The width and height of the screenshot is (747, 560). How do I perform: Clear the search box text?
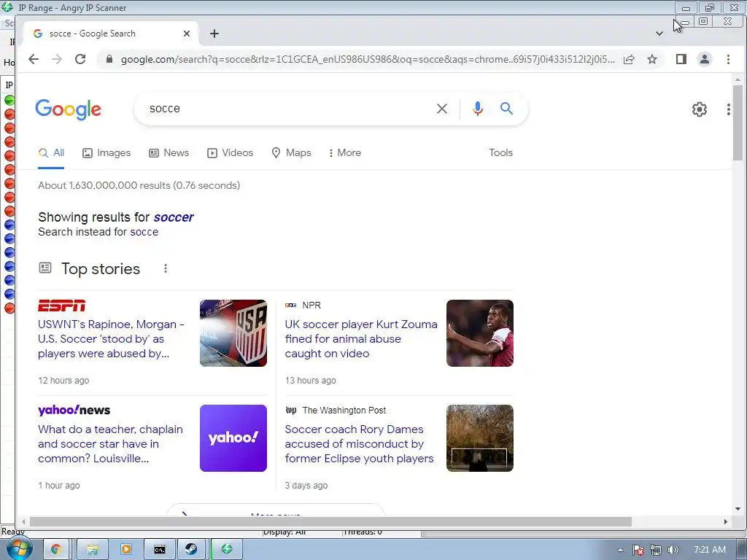[x=442, y=109]
